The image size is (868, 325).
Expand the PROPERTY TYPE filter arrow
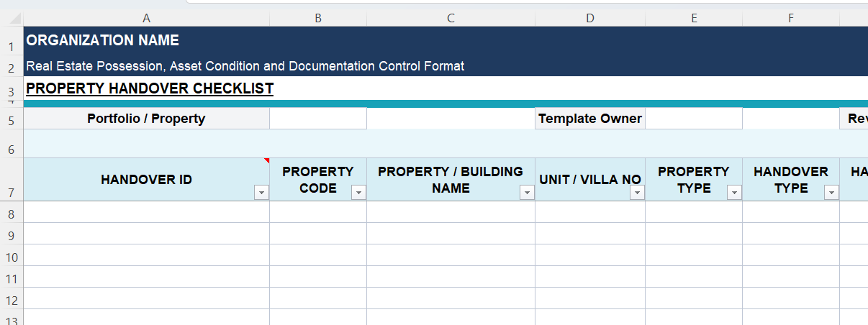734,193
